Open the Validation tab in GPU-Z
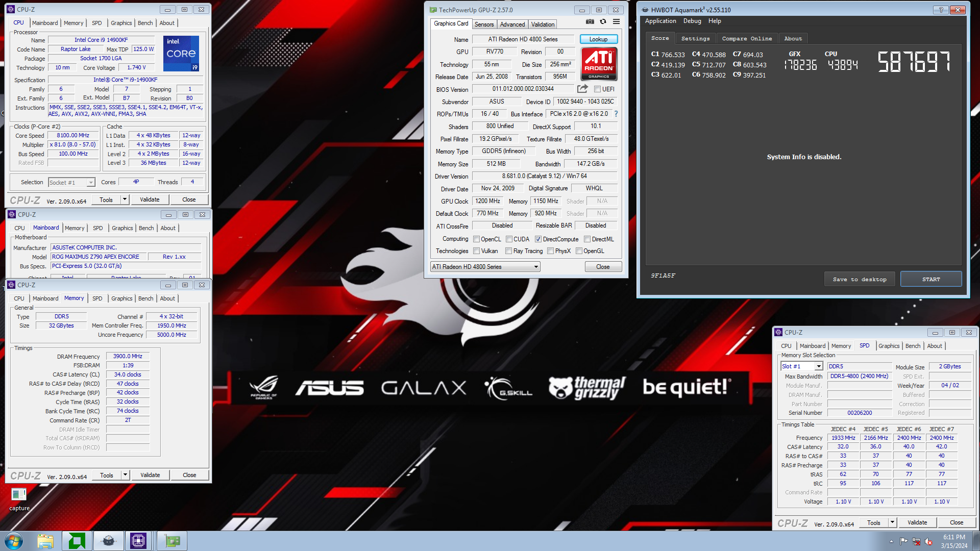 (543, 24)
